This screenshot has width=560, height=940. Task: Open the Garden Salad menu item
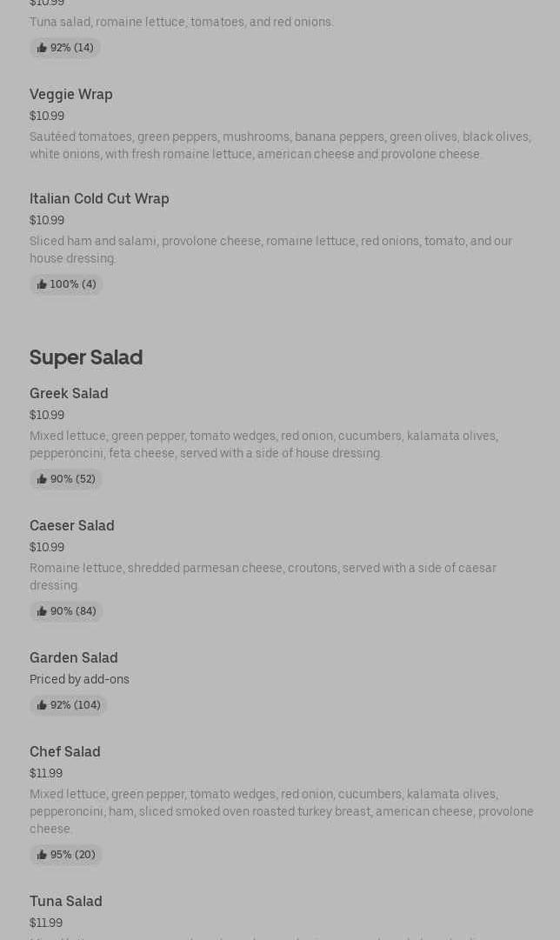tap(74, 657)
